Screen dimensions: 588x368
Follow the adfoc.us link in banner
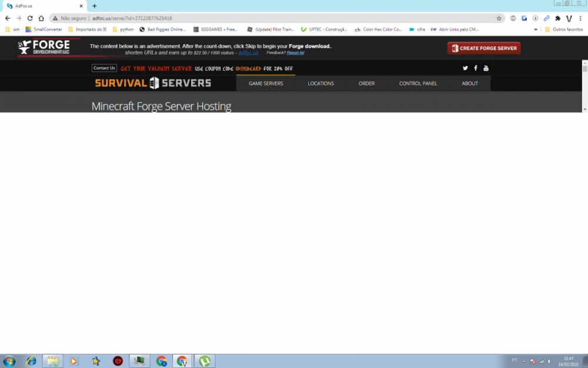248,52
